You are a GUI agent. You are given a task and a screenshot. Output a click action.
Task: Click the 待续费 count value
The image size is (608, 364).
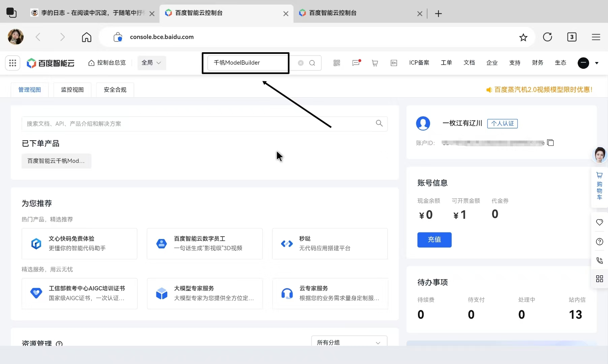click(x=421, y=314)
